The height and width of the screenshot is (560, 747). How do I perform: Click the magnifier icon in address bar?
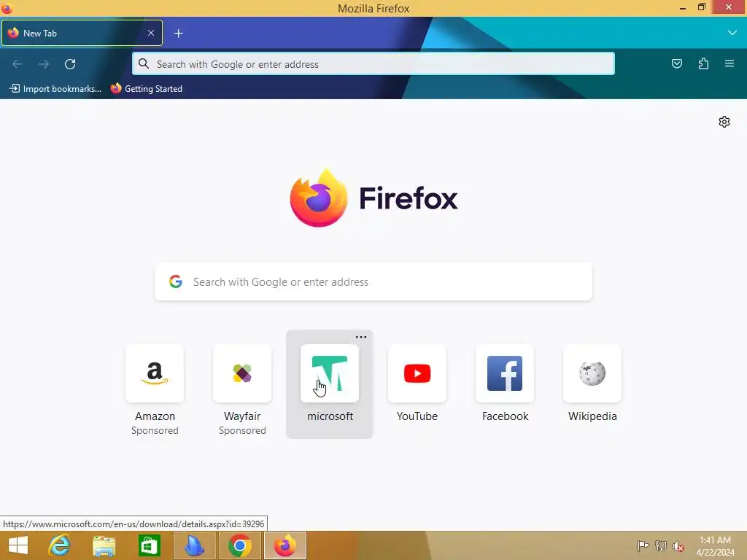pos(144,64)
